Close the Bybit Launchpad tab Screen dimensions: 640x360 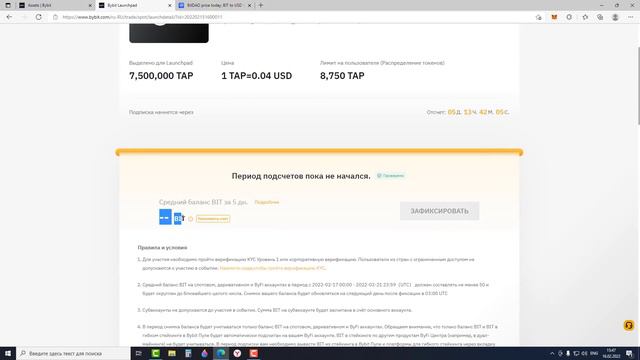[x=170, y=5]
